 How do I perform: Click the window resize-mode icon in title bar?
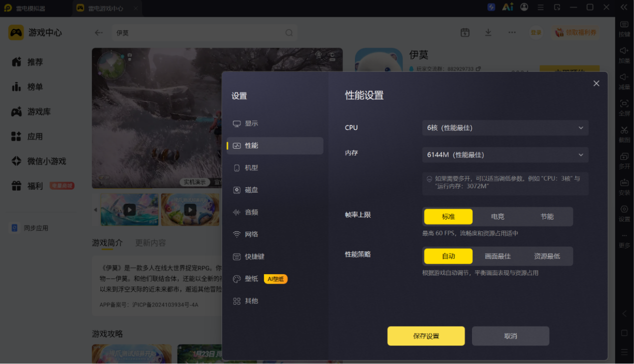click(x=557, y=7)
